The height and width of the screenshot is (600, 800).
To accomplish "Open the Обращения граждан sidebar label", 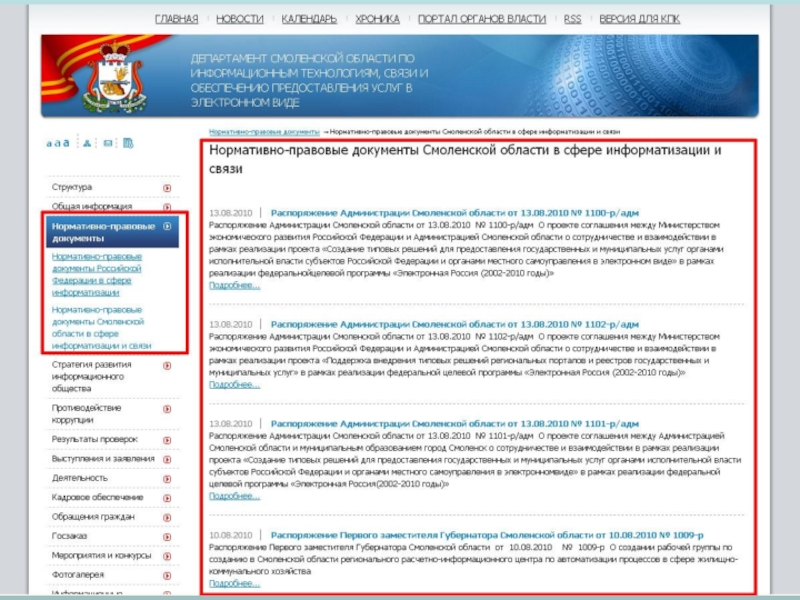I will [93, 516].
